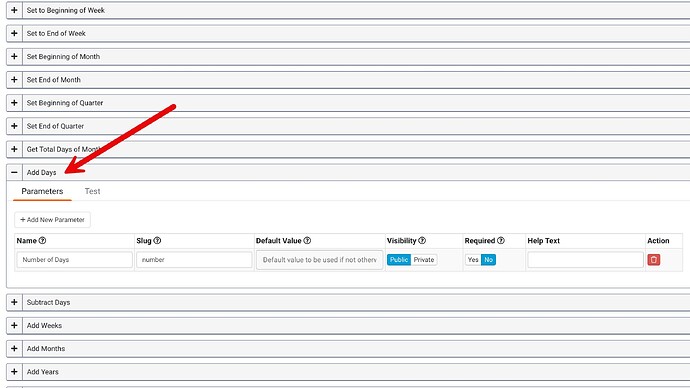Click the Add Weeks section title
Image resolution: width=690 pixels, height=388 pixels.
pyautogui.click(x=44, y=326)
